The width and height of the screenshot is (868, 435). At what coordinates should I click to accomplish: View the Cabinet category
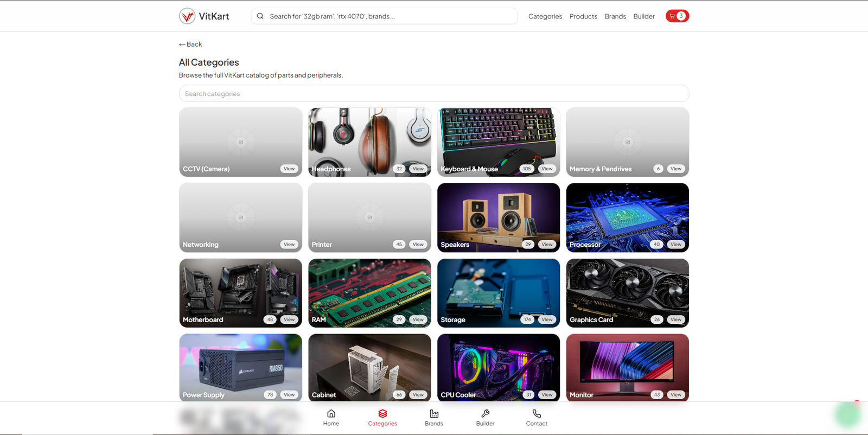[x=418, y=395]
